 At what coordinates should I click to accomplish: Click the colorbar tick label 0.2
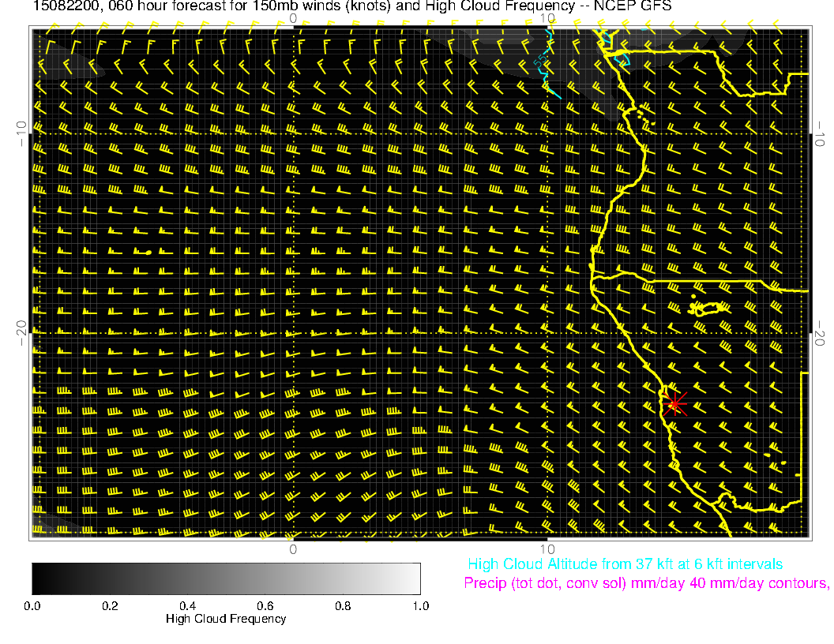(110, 606)
